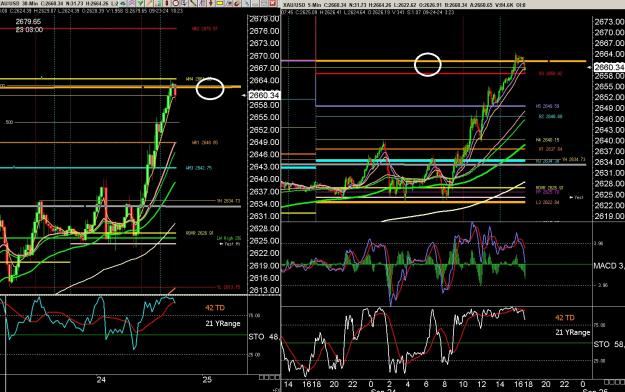Click current price tag on 5-Min chart axis

pos(609,67)
